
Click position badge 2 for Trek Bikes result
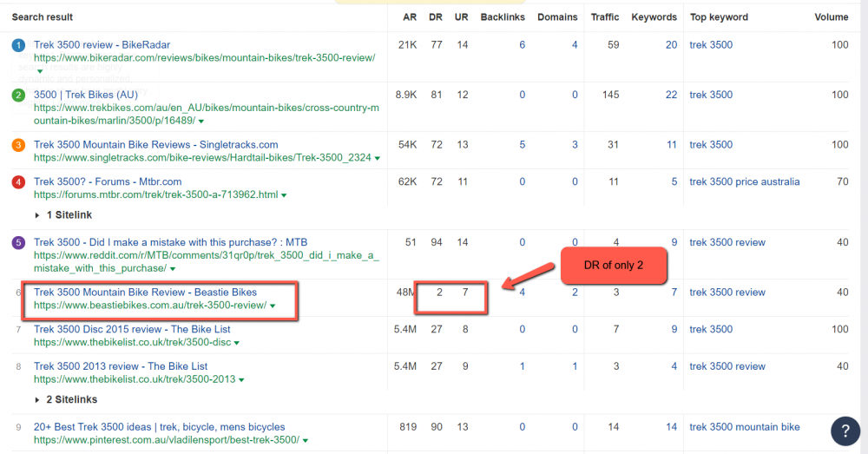(x=18, y=95)
